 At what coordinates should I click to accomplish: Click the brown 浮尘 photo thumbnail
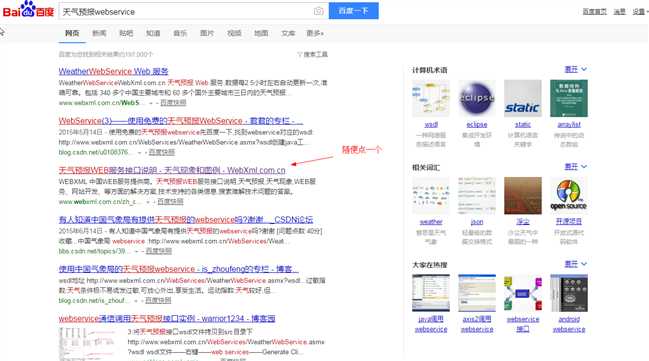(523, 196)
